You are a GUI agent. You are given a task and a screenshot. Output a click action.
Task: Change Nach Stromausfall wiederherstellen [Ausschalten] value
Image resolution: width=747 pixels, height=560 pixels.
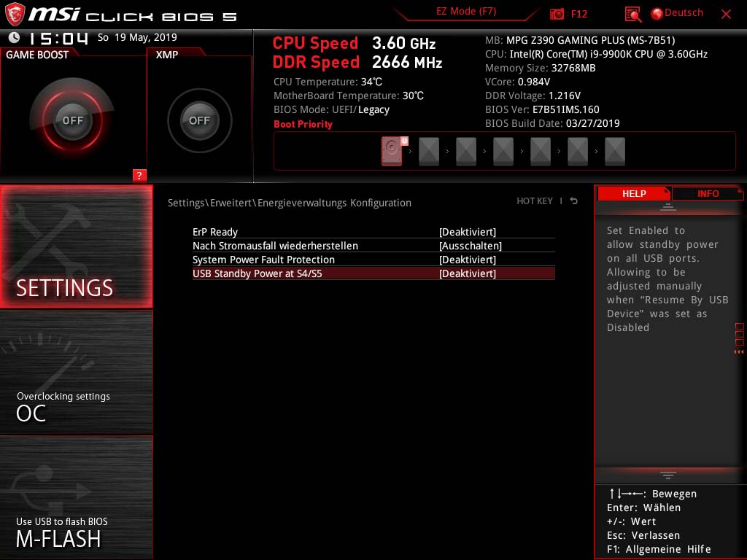pyautogui.click(x=471, y=246)
